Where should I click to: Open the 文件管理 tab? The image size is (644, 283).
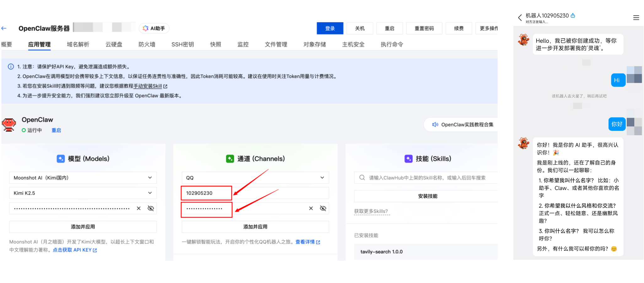pyautogui.click(x=276, y=44)
